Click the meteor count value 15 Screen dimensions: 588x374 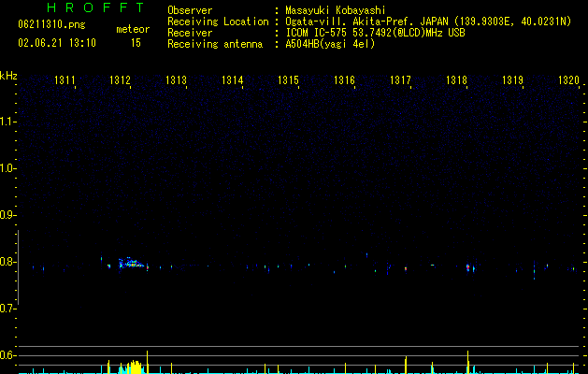coord(136,43)
